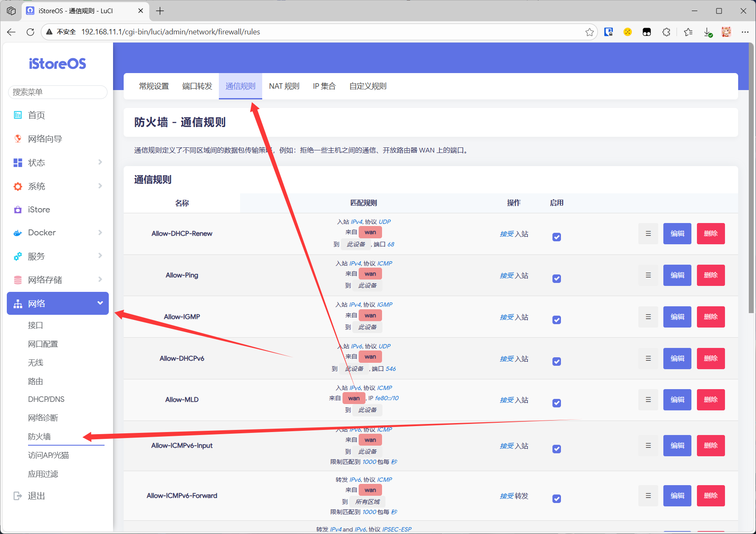Click the iStore bag icon in sidebar

tap(18, 210)
